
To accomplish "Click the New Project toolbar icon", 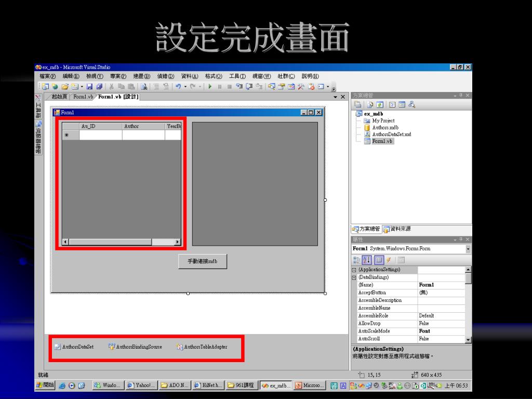I will 45,87.
